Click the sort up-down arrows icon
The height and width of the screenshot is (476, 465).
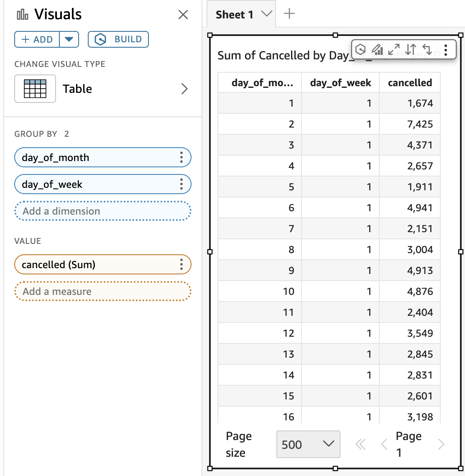click(x=411, y=50)
